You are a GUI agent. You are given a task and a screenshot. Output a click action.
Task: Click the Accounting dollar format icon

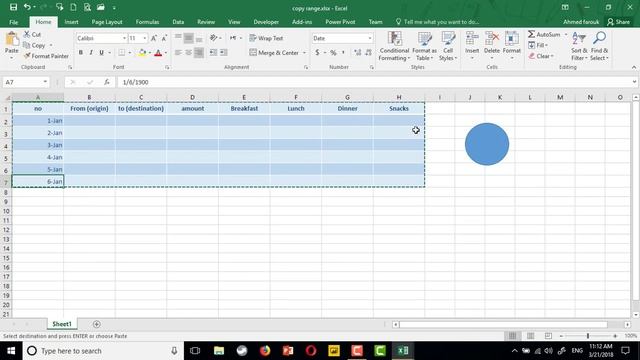[317, 53]
